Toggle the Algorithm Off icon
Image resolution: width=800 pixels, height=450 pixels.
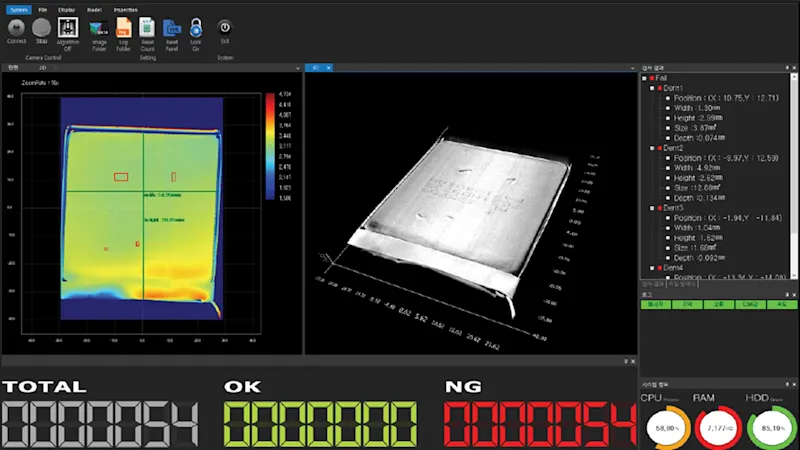(x=68, y=28)
